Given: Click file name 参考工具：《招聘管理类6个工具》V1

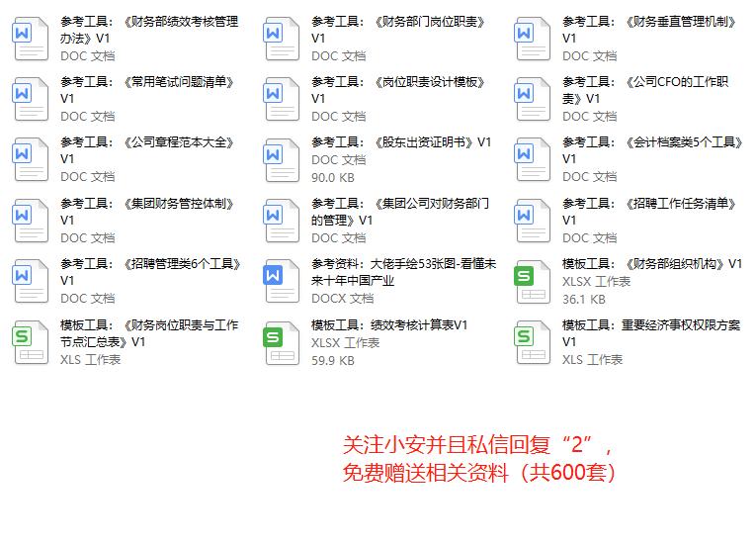Looking at the screenshot, I should [151, 272].
